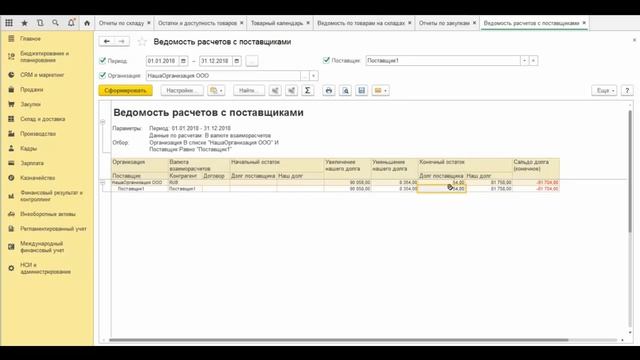Open Регламентированный учет section
Image resolution: width=640 pixels, height=360 pixels.
[53, 229]
